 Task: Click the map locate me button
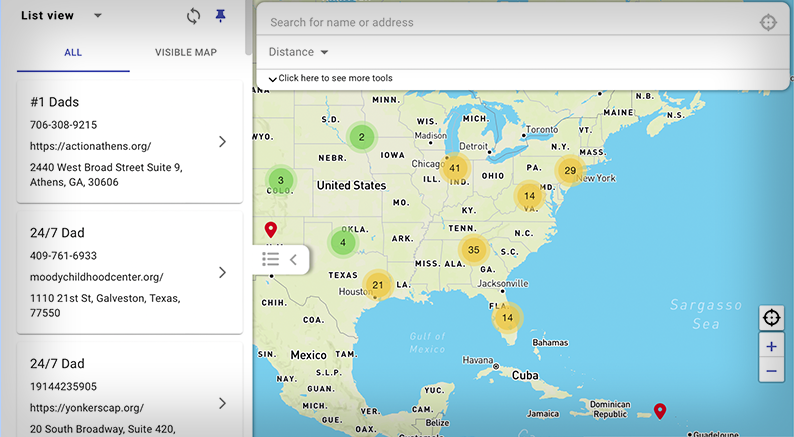pyautogui.click(x=771, y=318)
